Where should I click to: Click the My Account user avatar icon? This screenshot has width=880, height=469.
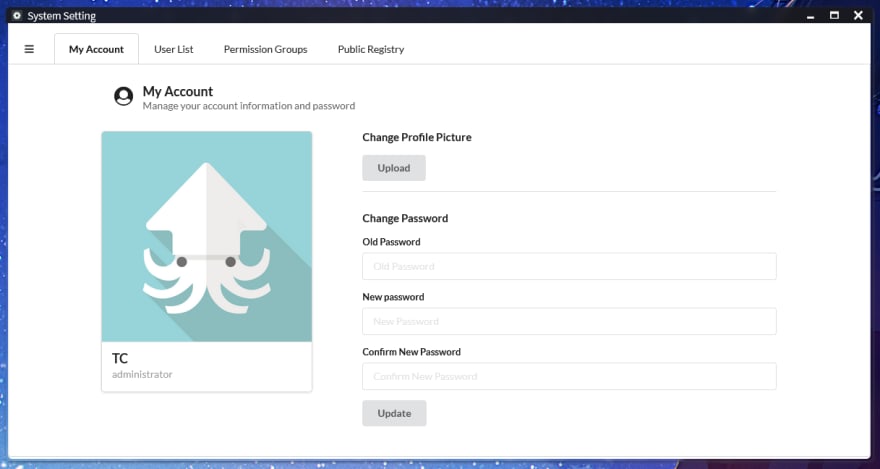point(123,96)
